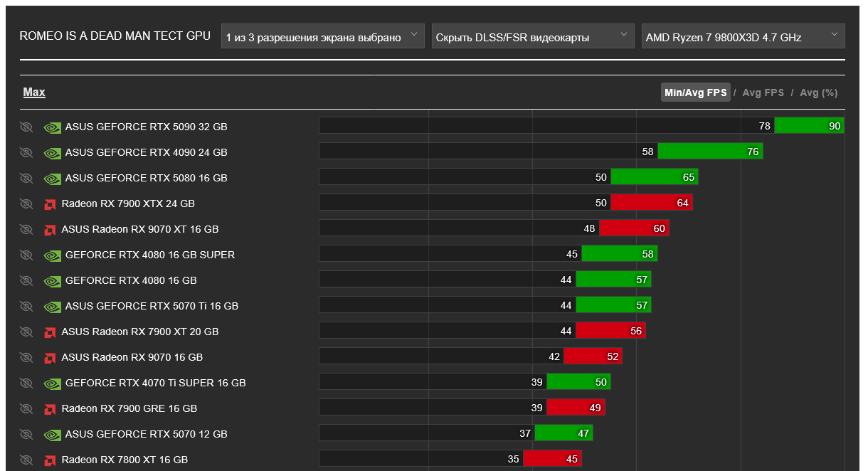Click NVIDIA logo next to RTX 4080 SUPER
The height and width of the screenshot is (471, 868).
(52, 255)
